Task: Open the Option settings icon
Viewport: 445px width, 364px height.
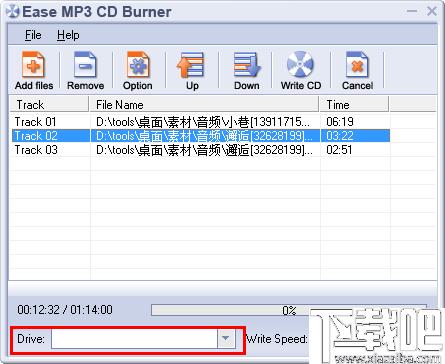Action: pos(138,71)
